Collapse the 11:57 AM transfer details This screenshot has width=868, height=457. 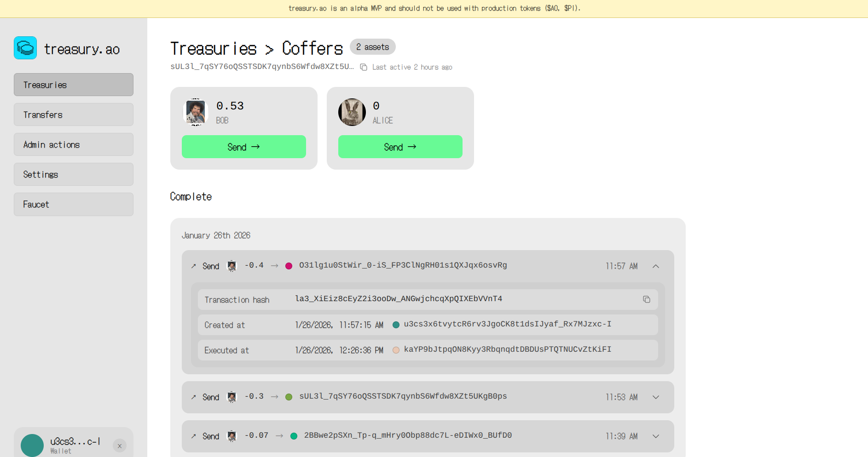(x=656, y=266)
